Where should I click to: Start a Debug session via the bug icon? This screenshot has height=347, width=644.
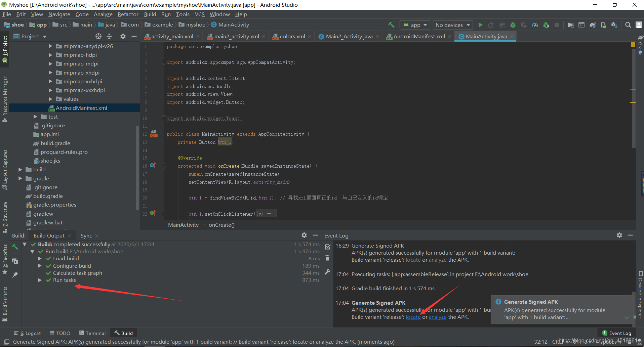point(513,25)
